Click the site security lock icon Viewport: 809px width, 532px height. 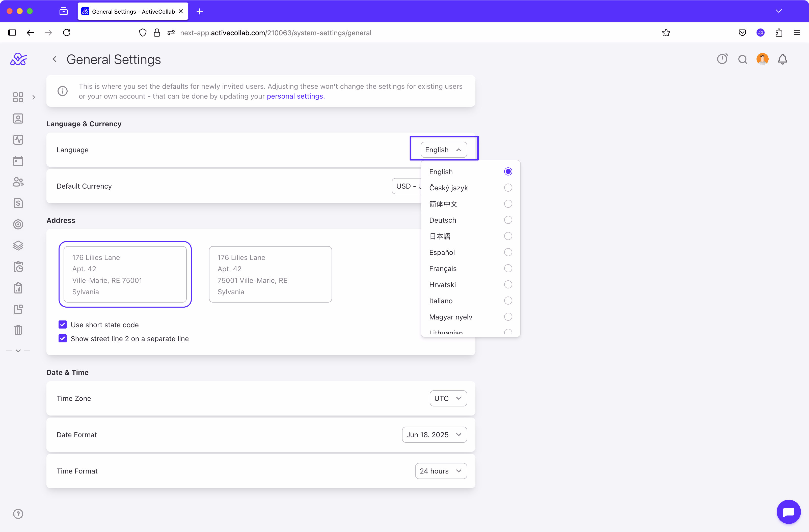[x=157, y=33]
